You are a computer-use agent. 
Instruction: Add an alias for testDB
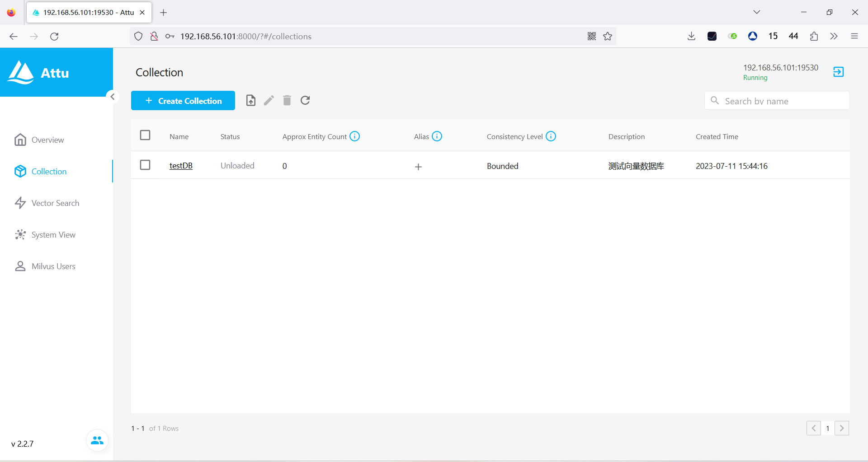click(419, 167)
